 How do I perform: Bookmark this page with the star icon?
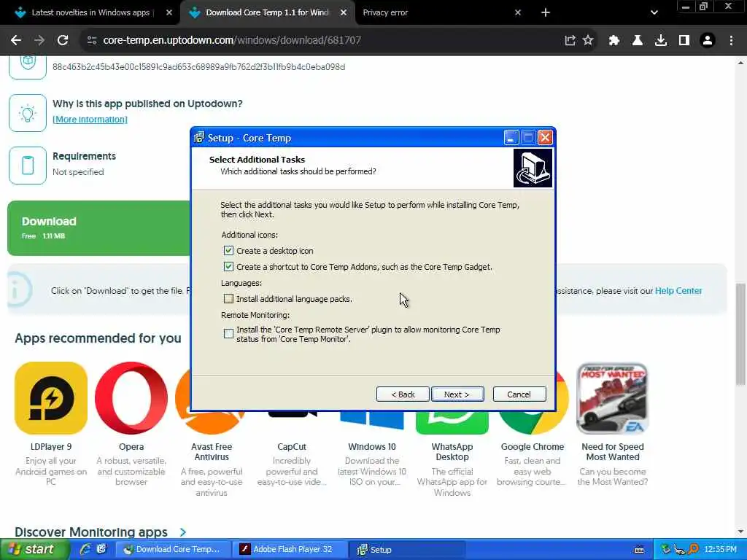(588, 41)
